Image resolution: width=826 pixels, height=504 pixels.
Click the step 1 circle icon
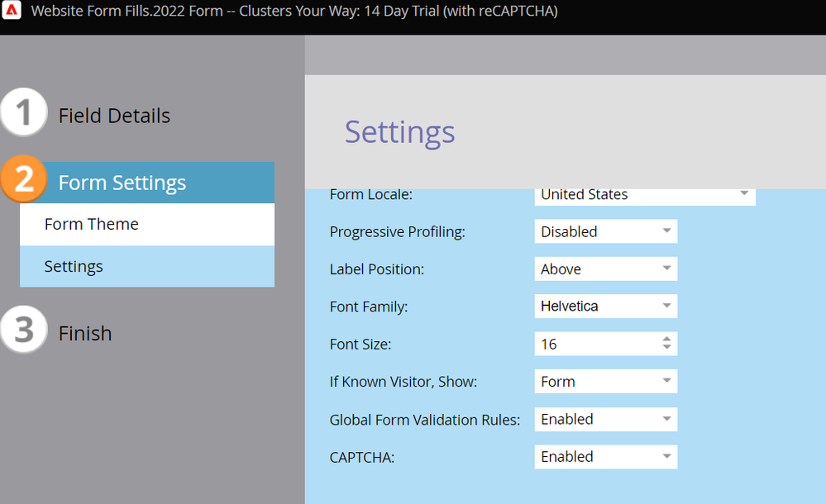tap(24, 112)
